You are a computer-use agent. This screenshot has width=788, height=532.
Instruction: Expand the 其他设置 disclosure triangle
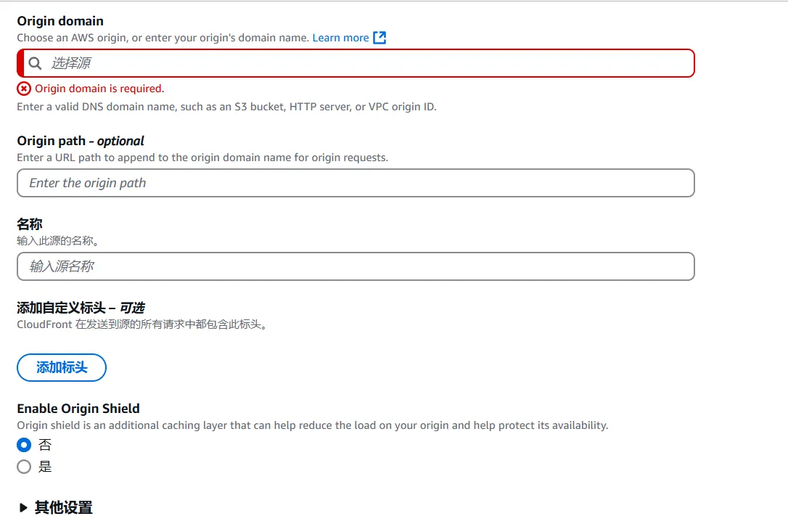(x=24, y=508)
